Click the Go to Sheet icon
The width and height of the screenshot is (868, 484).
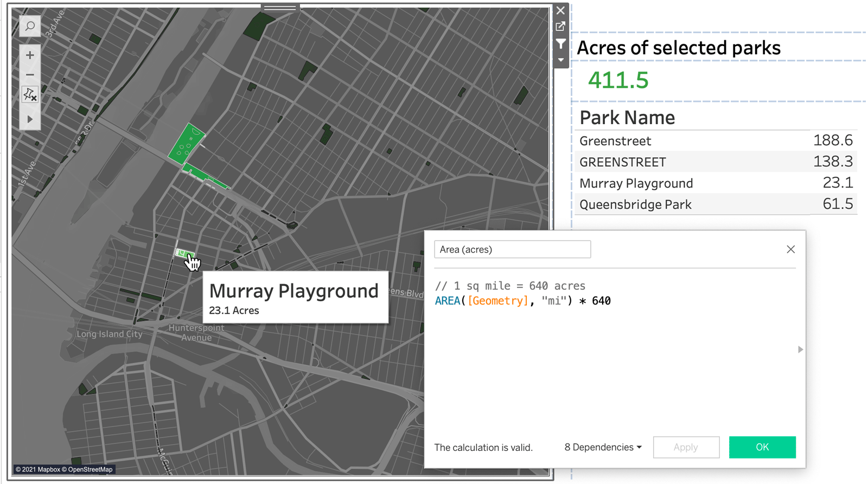coord(560,27)
